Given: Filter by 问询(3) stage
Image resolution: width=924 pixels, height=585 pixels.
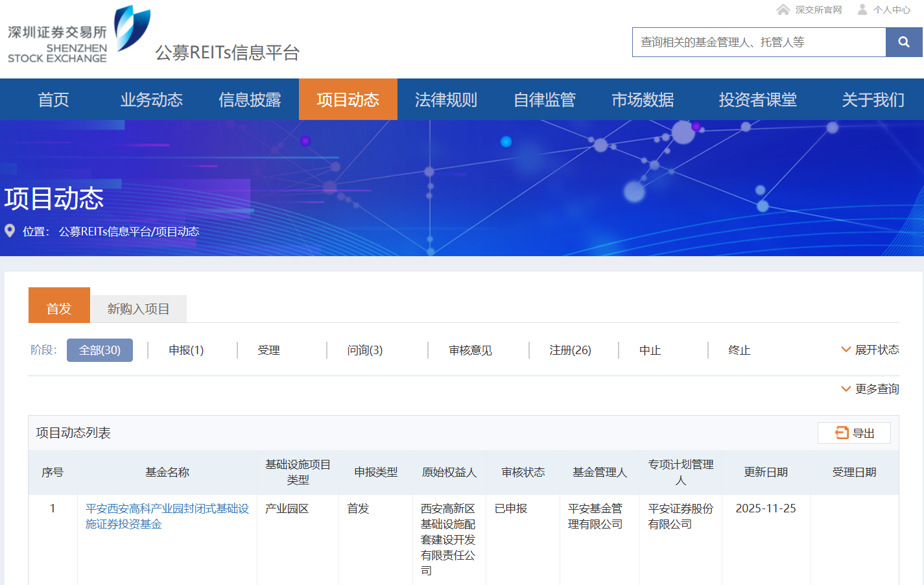Looking at the screenshot, I should point(364,350).
